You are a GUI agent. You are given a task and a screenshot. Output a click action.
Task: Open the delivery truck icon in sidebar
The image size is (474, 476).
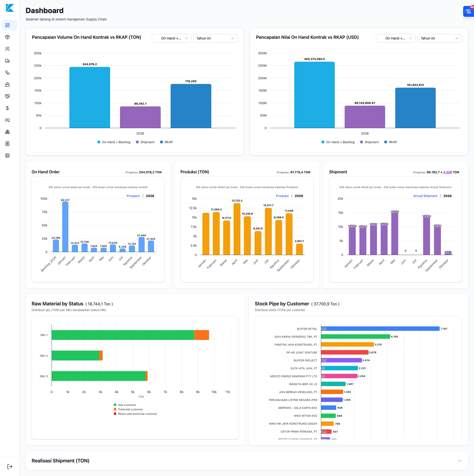coord(7,61)
